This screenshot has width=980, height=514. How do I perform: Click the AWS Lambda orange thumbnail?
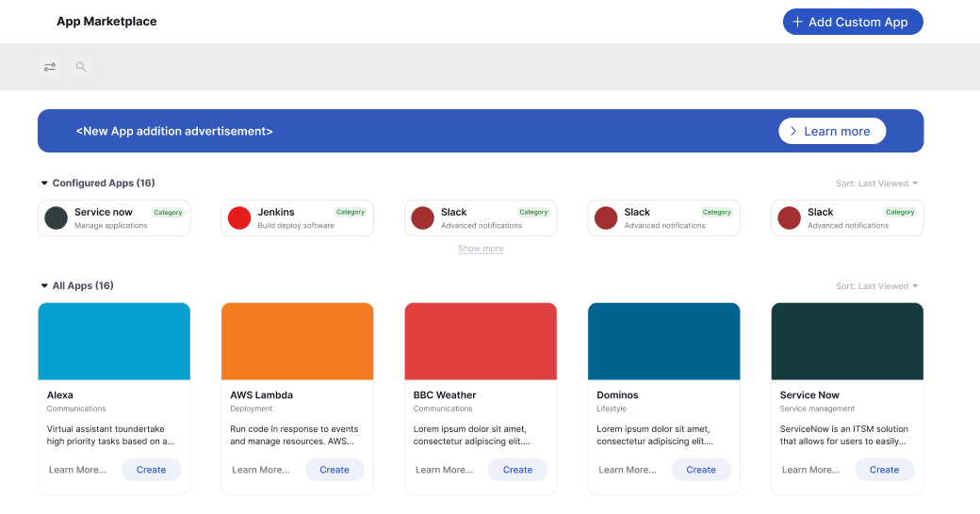click(298, 342)
